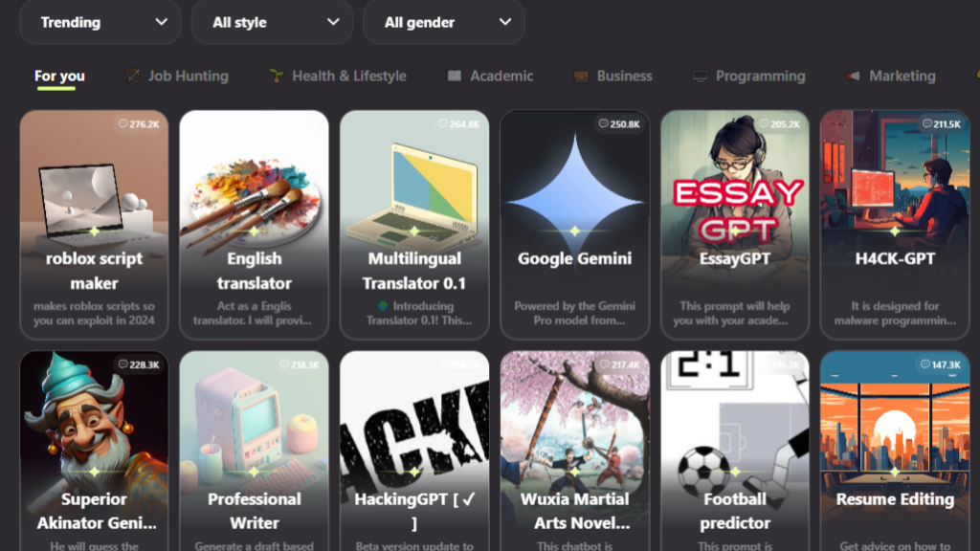Click the Academic book icon
Screen dimensions: 980x551
click(455, 76)
